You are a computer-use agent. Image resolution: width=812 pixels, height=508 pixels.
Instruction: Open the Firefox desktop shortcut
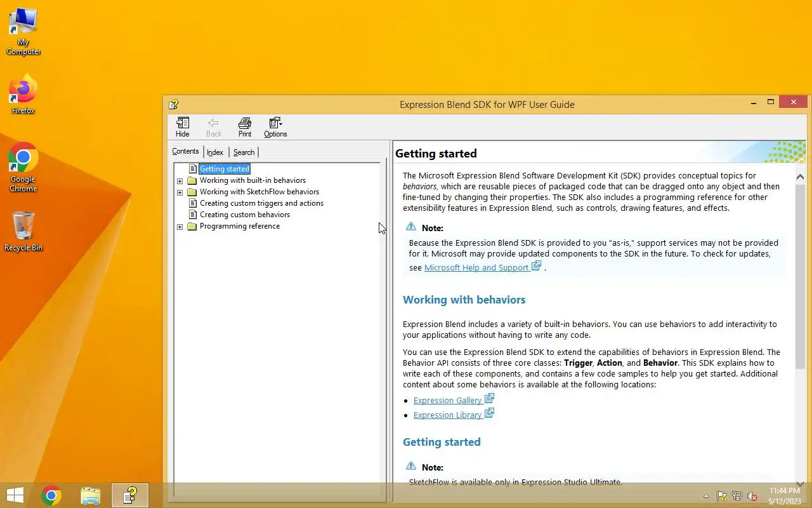pyautogui.click(x=23, y=95)
